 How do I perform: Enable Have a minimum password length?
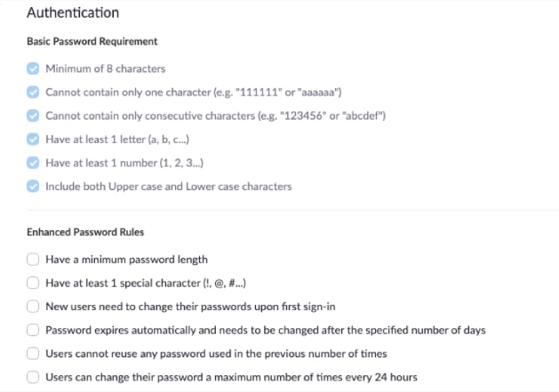[33, 260]
